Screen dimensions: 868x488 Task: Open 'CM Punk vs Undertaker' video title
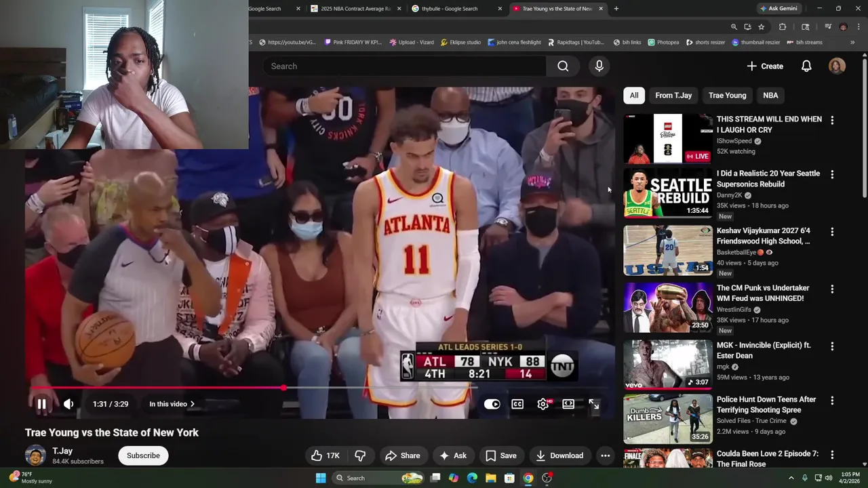(x=763, y=293)
